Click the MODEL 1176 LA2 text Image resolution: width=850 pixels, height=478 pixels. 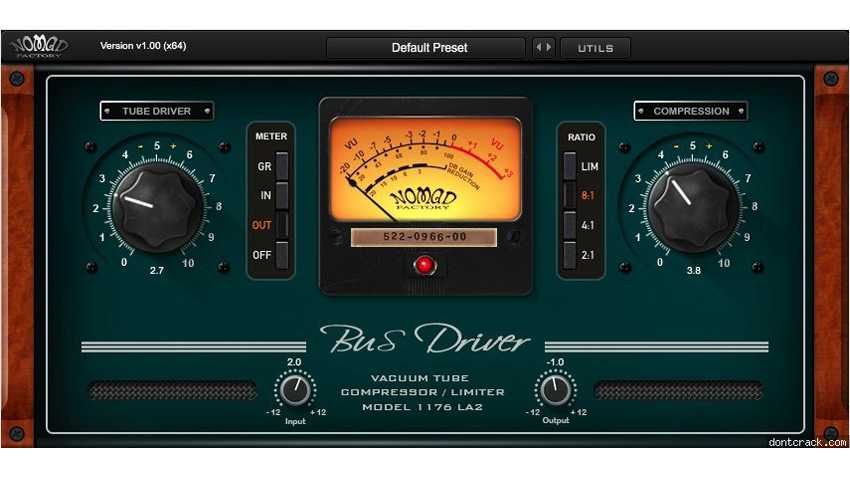point(422,407)
